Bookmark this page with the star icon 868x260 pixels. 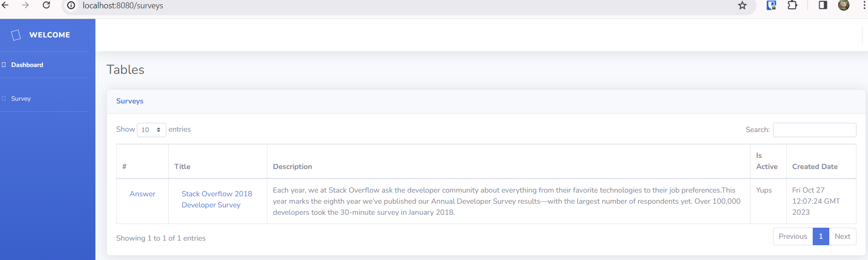(742, 6)
